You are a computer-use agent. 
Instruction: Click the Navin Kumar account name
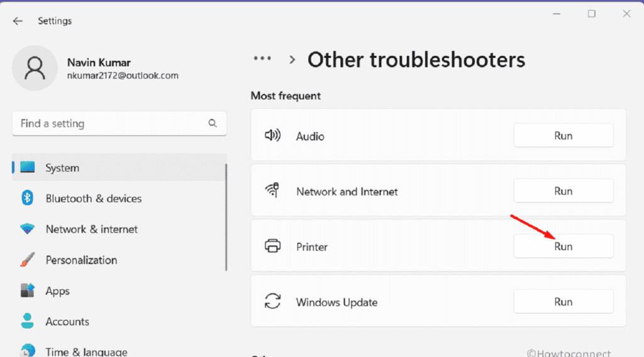coord(99,62)
